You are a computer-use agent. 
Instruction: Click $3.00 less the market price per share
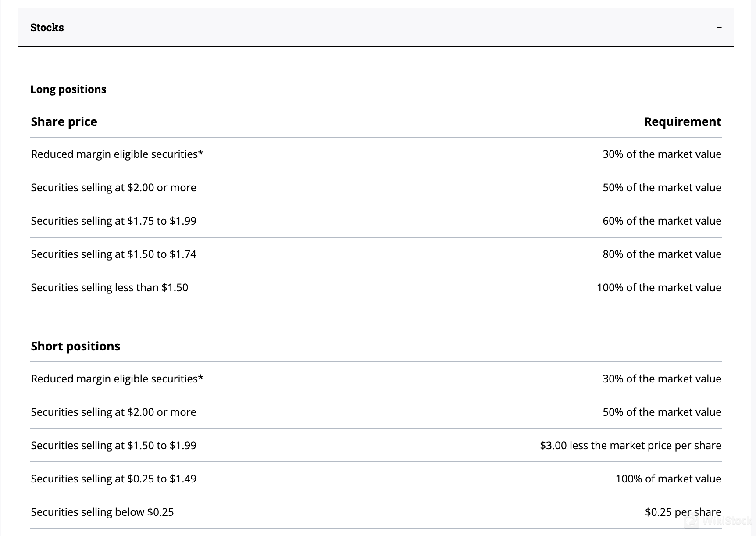tap(630, 445)
